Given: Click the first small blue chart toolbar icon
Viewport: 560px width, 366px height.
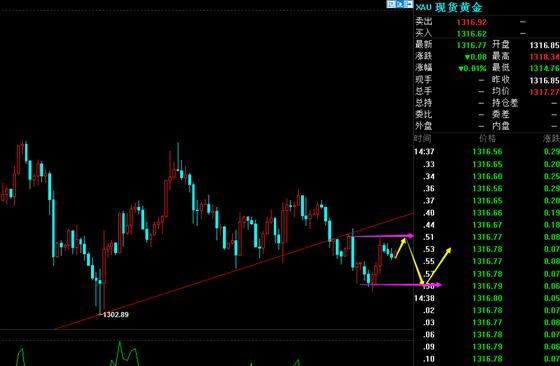Looking at the screenshot, I should click(x=391, y=4).
